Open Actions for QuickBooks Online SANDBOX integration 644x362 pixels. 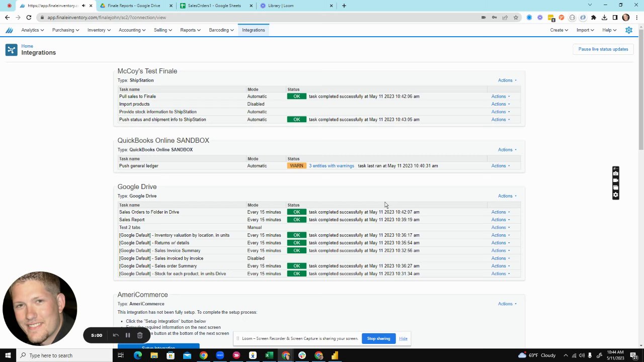pyautogui.click(x=507, y=150)
